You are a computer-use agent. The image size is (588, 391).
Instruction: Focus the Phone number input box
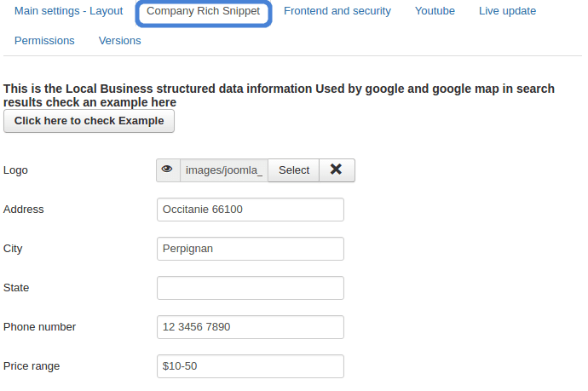250,327
